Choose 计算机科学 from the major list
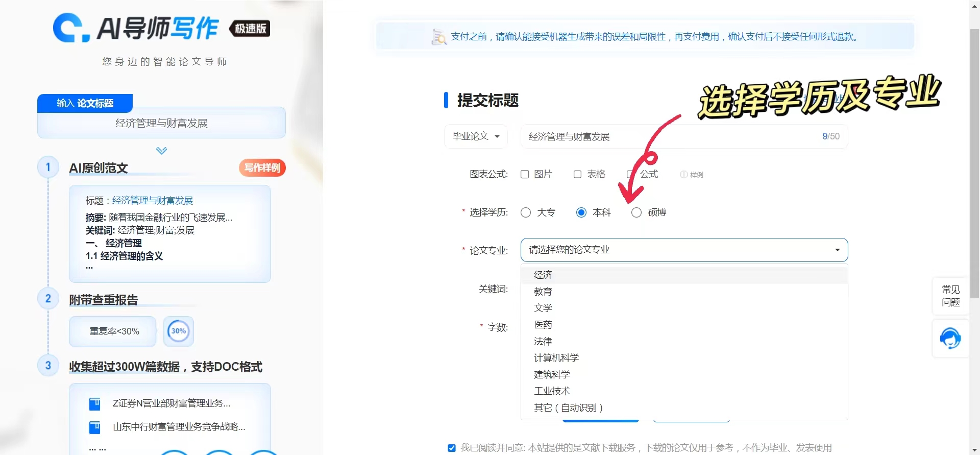980x455 pixels. click(x=556, y=358)
